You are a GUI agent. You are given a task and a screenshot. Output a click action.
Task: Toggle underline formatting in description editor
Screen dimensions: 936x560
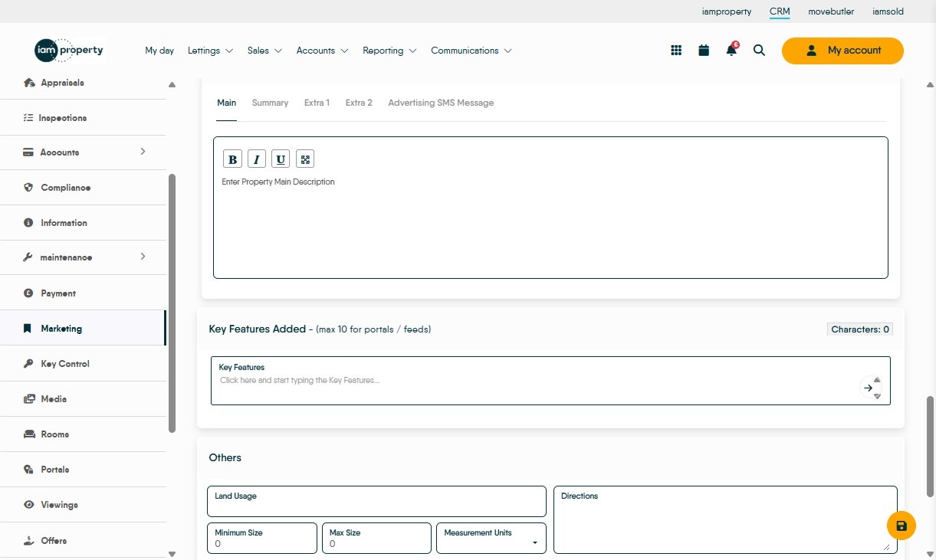pyautogui.click(x=281, y=159)
